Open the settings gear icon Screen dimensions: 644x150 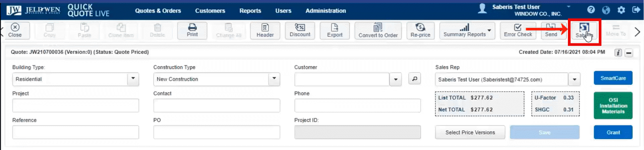click(621, 10)
